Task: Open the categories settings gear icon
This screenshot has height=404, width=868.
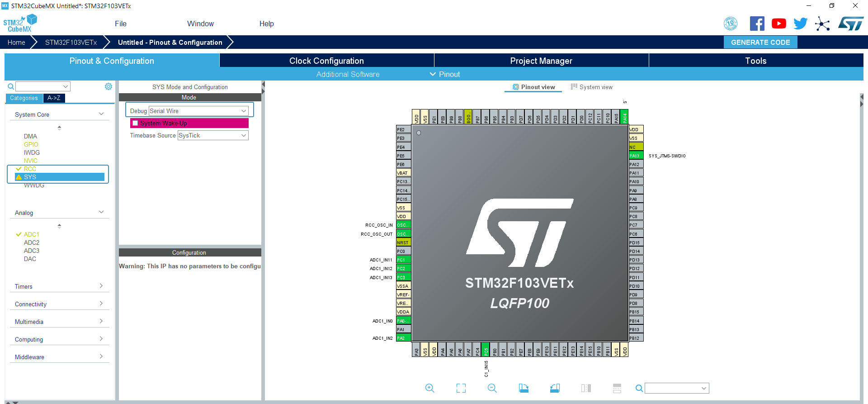Action: click(x=108, y=86)
